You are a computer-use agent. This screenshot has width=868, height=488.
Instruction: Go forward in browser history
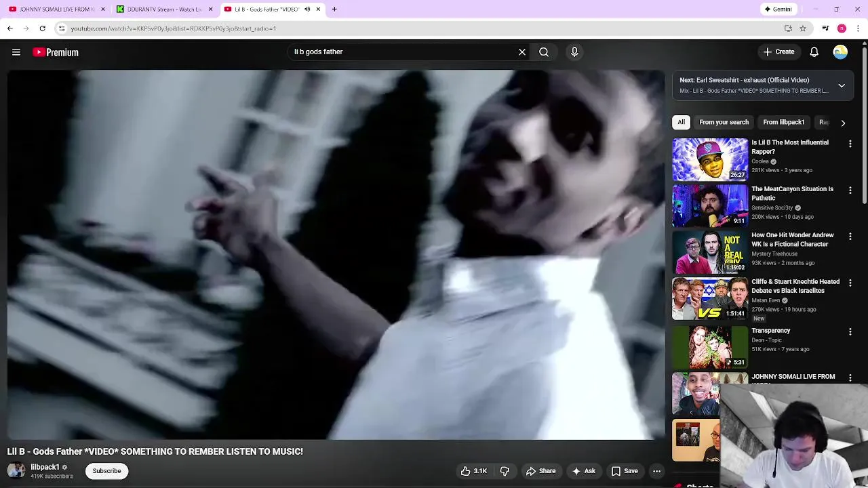coord(26,28)
